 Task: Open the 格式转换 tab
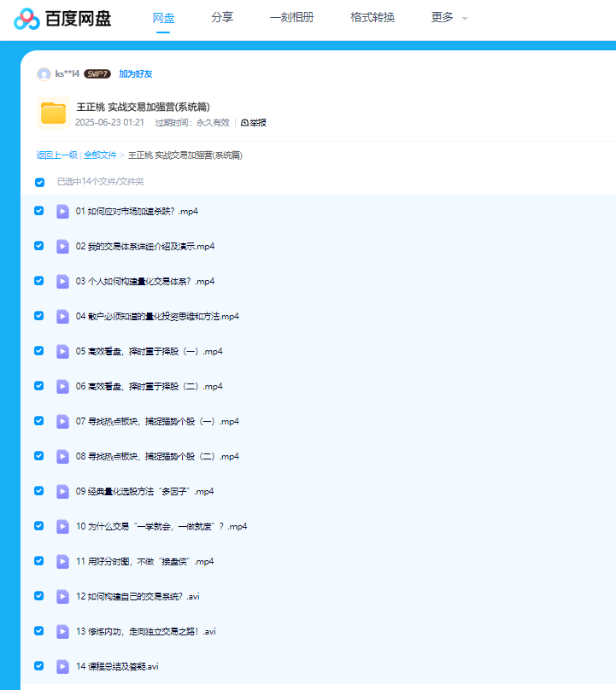pos(373,18)
